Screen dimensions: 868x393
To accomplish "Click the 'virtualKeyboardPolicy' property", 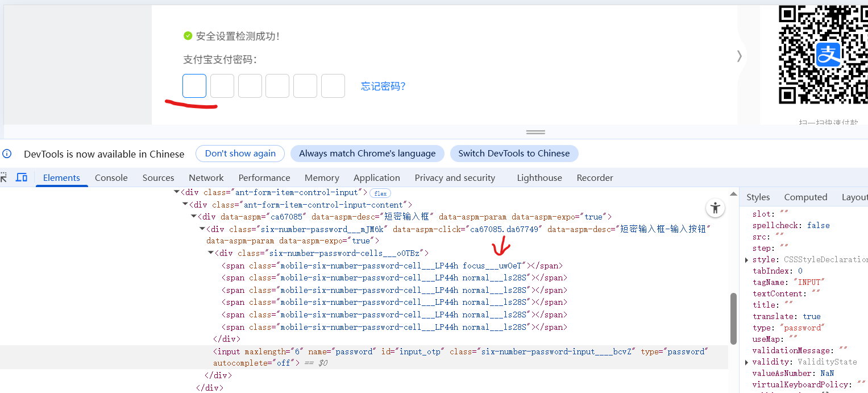I will pos(809,384).
